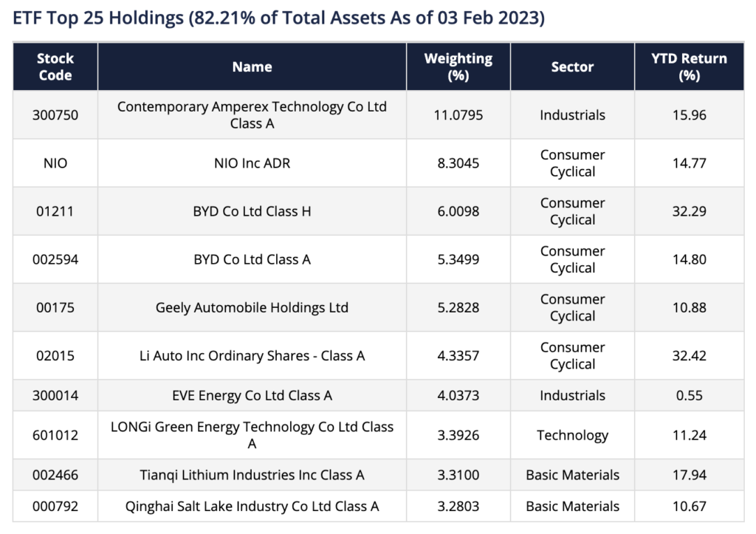756x534 pixels.
Task: Click the Name column header
Action: click(252, 66)
